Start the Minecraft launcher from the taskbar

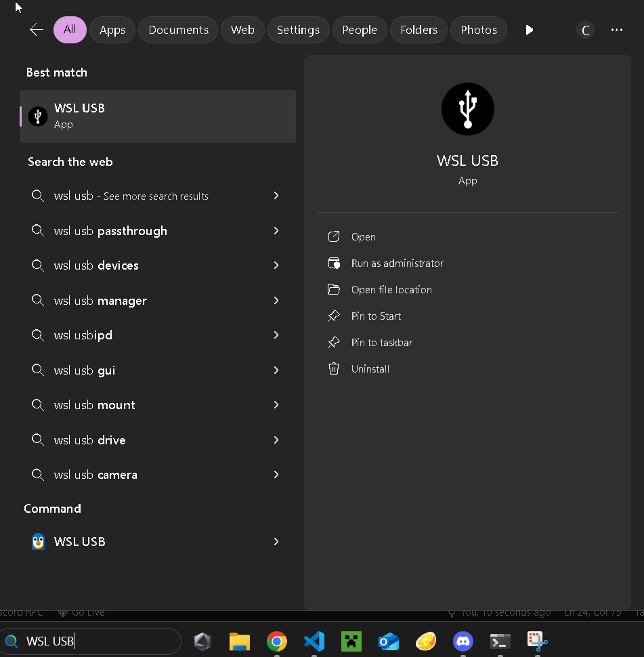[351, 641]
